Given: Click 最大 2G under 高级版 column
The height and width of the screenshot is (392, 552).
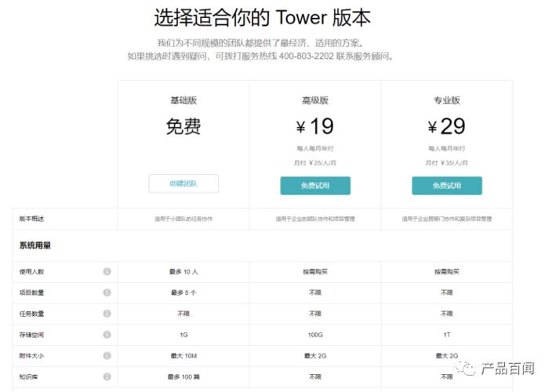Looking at the screenshot, I should [315, 356].
